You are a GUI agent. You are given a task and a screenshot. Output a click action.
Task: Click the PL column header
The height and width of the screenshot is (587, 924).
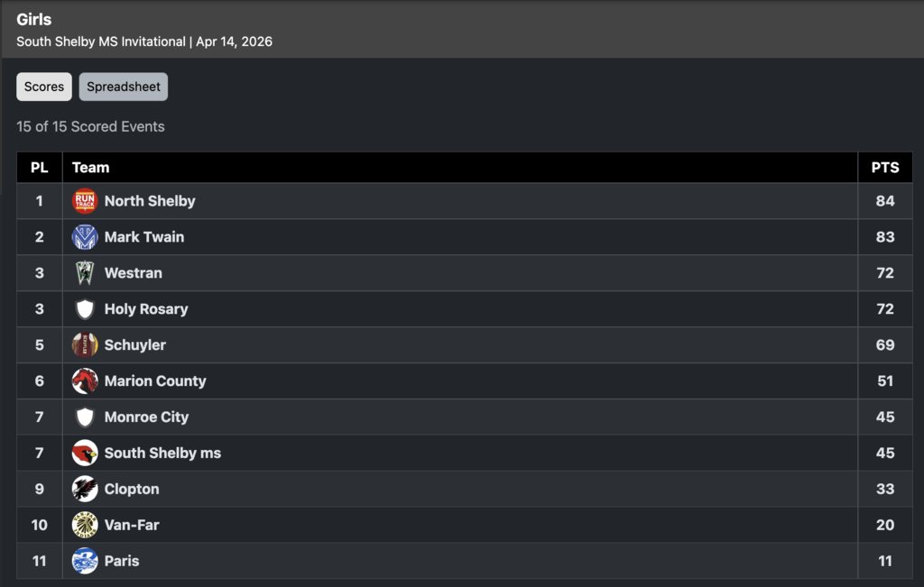coord(40,168)
